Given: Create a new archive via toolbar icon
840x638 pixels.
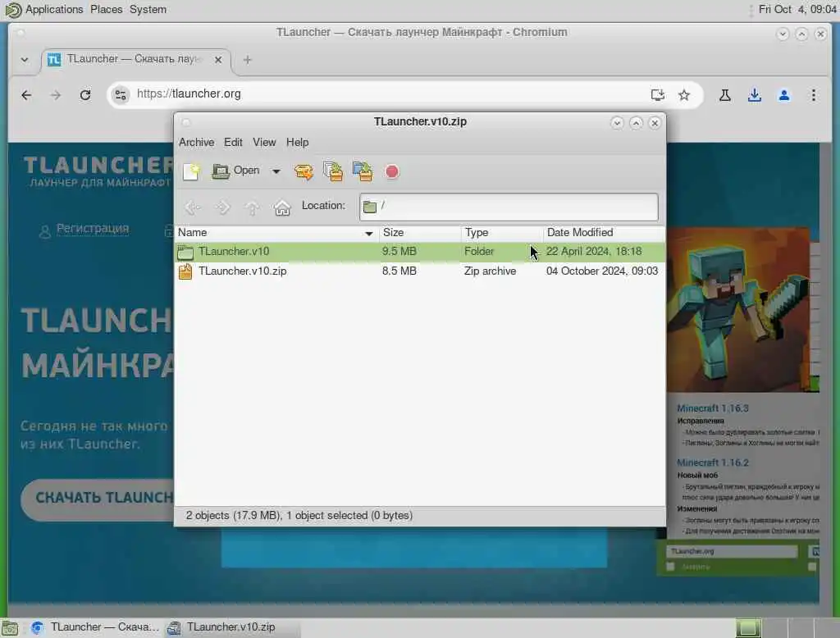Looking at the screenshot, I should point(190,171).
